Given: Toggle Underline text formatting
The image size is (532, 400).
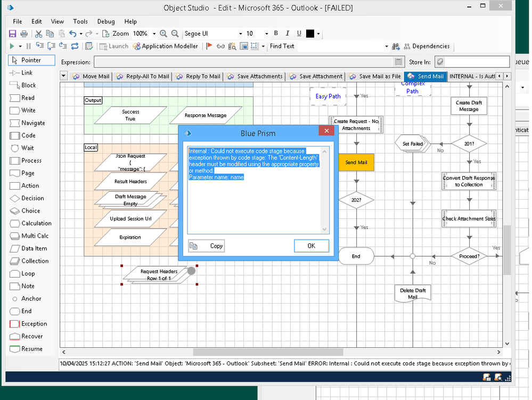Looking at the screenshot, I should tap(299, 34).
